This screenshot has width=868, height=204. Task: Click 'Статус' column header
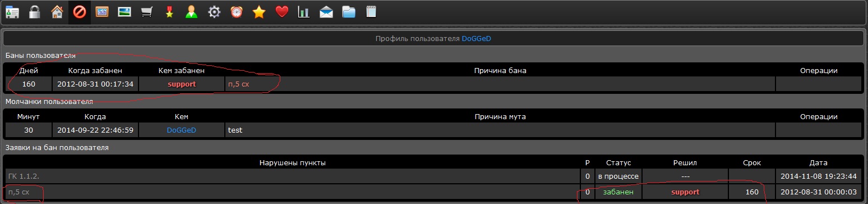click(x=618, y=163)
